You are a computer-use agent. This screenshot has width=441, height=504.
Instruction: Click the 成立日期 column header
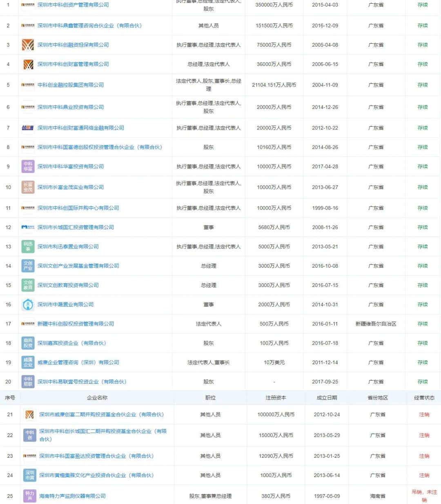click(x=327, y=398)
